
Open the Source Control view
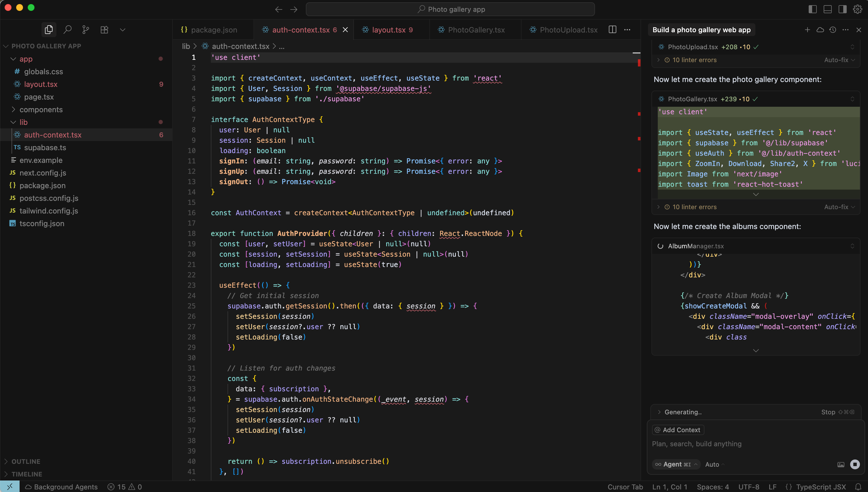click(x=86, y=30)
